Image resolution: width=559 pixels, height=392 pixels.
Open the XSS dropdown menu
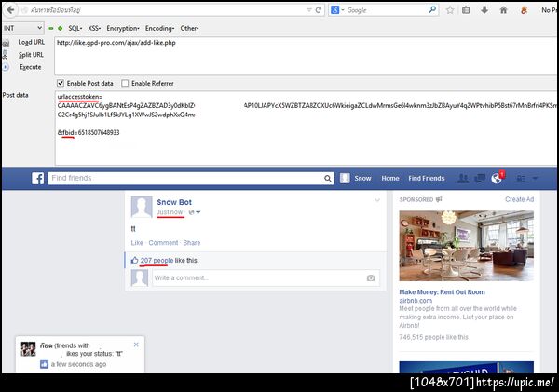coord(94,28)
